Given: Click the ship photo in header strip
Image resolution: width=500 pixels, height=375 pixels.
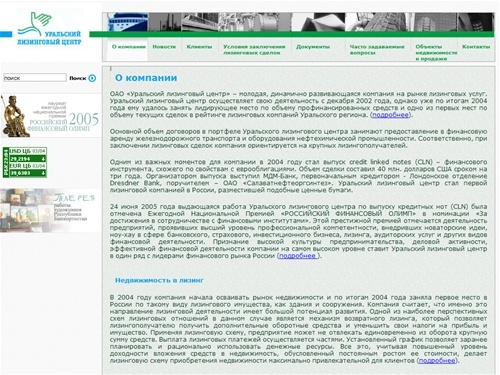Looking at the screenshot, I should click(127, 22).
